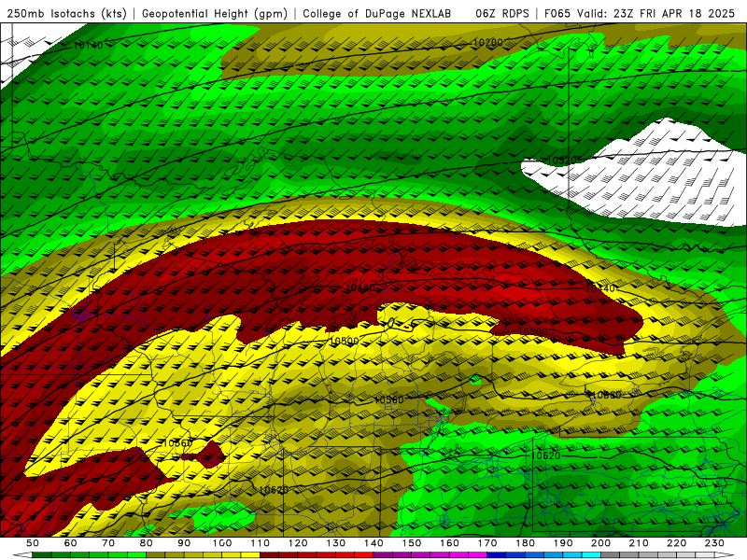Viewport: 747px width, 560px height.
Task: Click the dark blue swatch below 170
Action: [x=497, y=555]
